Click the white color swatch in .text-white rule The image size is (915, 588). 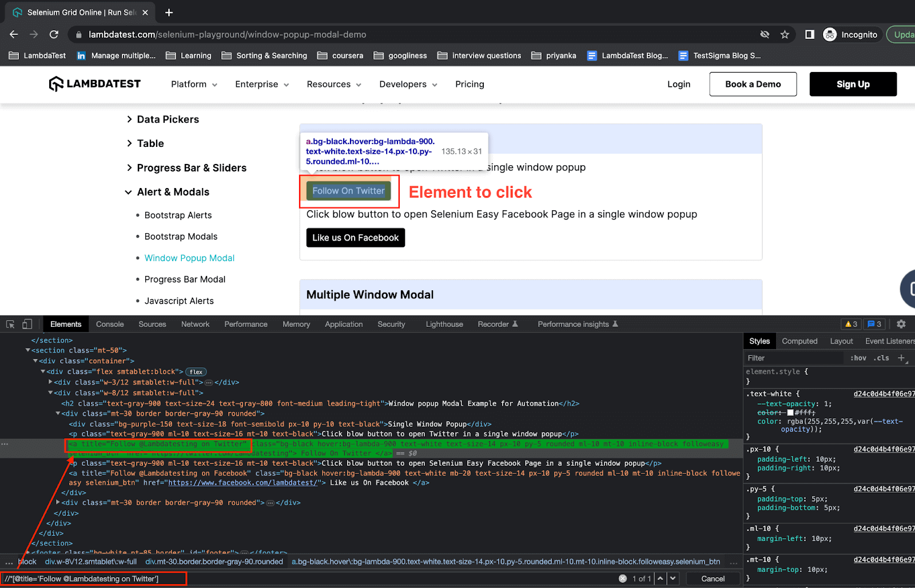(x=790, y=413)
